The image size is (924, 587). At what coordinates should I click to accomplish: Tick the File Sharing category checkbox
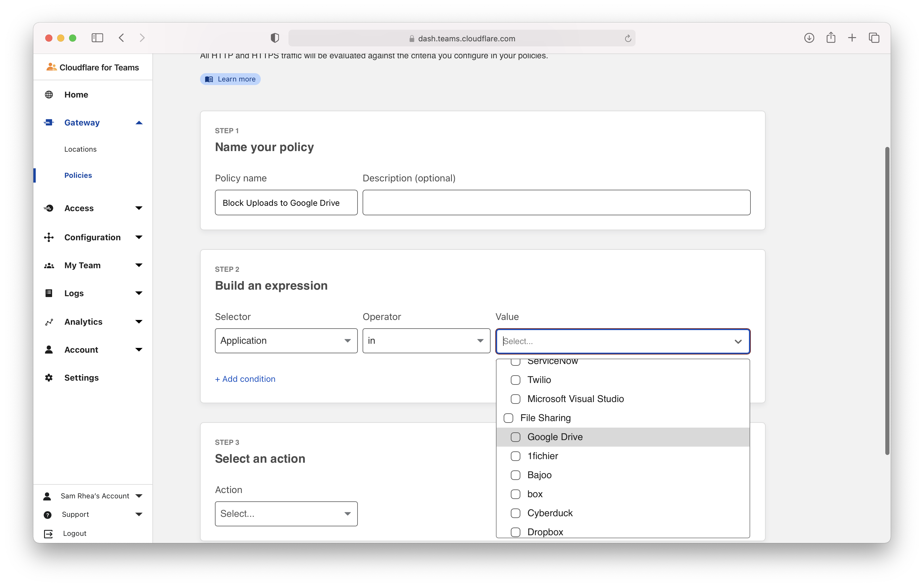(508, 418)
